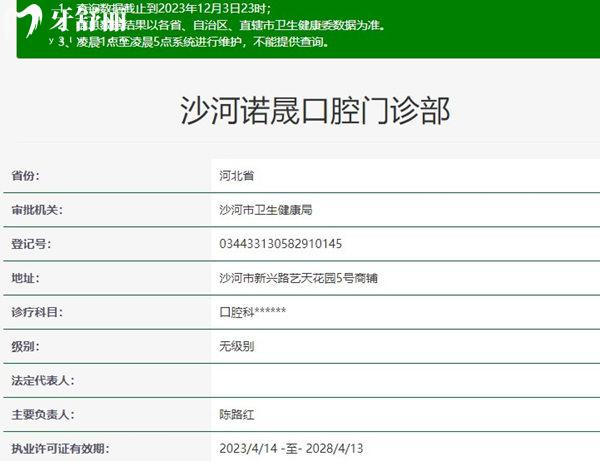Viewport: 600px width, 461px height.
Task: Click the 级别 label
Action: (25, 346)
